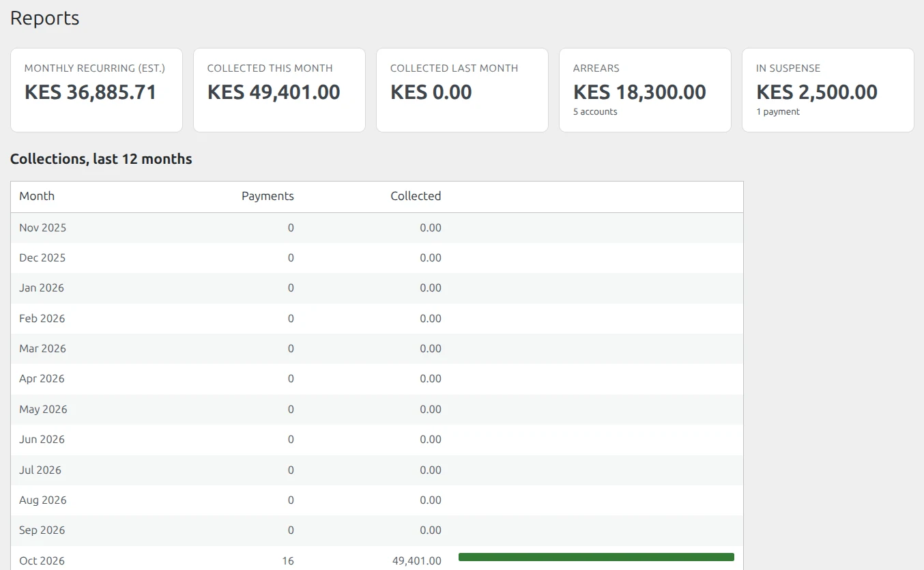This screenshot has height=570, width=924.
Task: Click the payments count 0 for Jan 2026
Action: [x=291, y=288]
